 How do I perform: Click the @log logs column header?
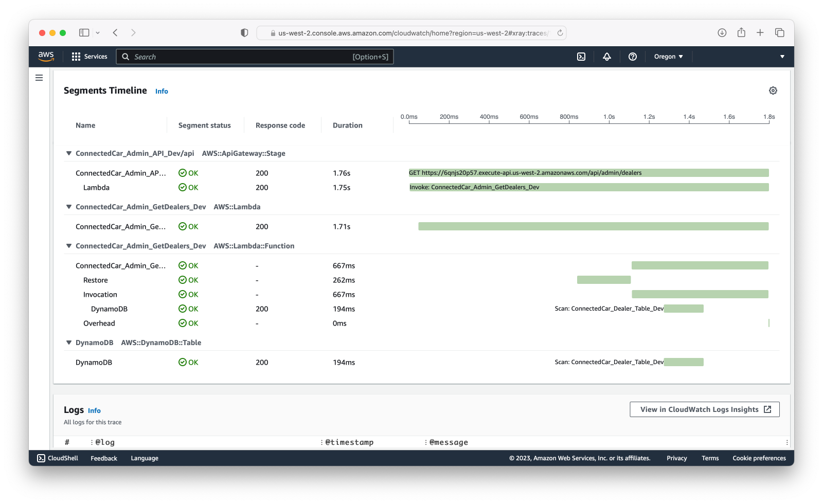[x=105, y=442]
